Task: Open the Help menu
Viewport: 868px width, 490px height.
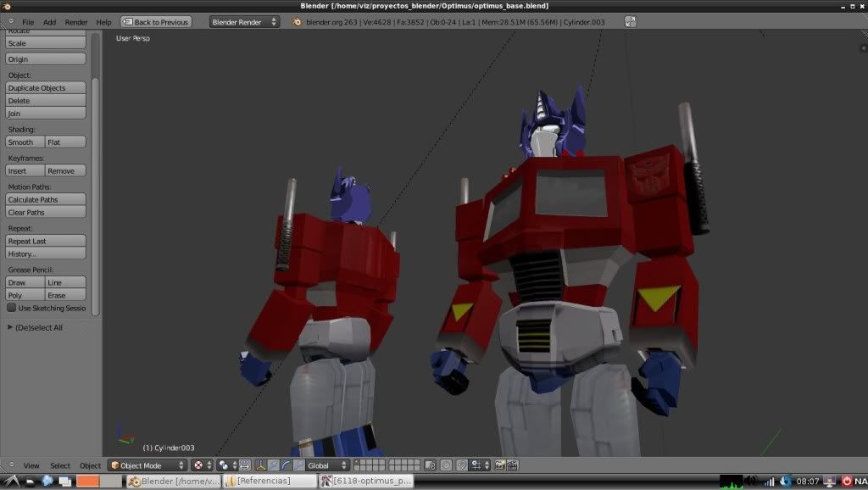Action: (x=103, y=22)
